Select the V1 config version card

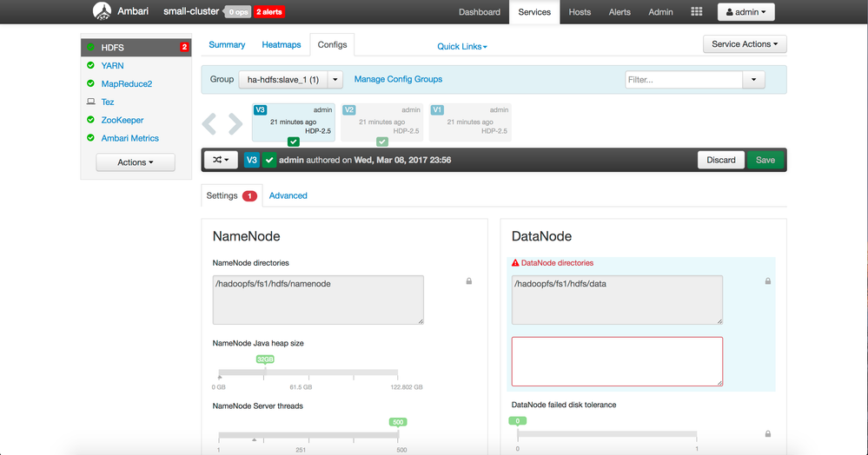click(470, 122)
